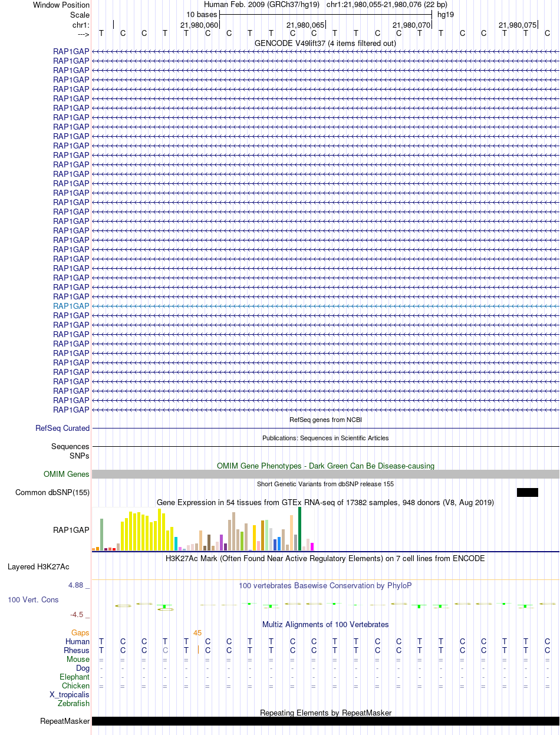Click Gene Expression in 54 tissues title
560x735 pixels.
point(325,502)
